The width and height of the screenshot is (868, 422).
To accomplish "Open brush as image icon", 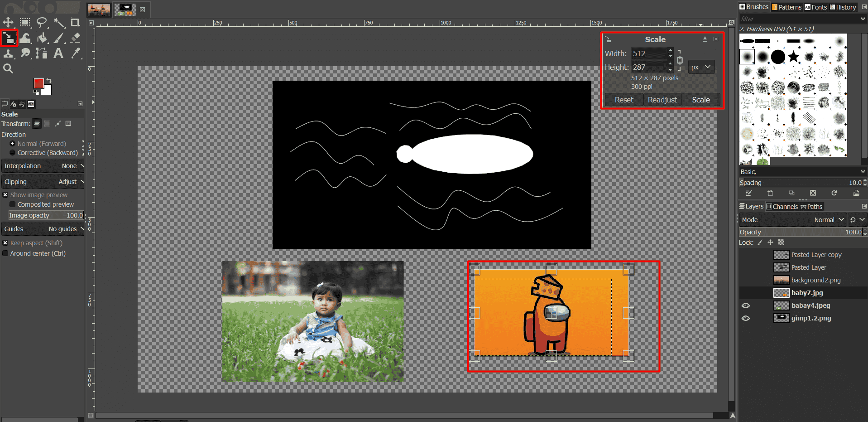I will [x=856, y=193].
